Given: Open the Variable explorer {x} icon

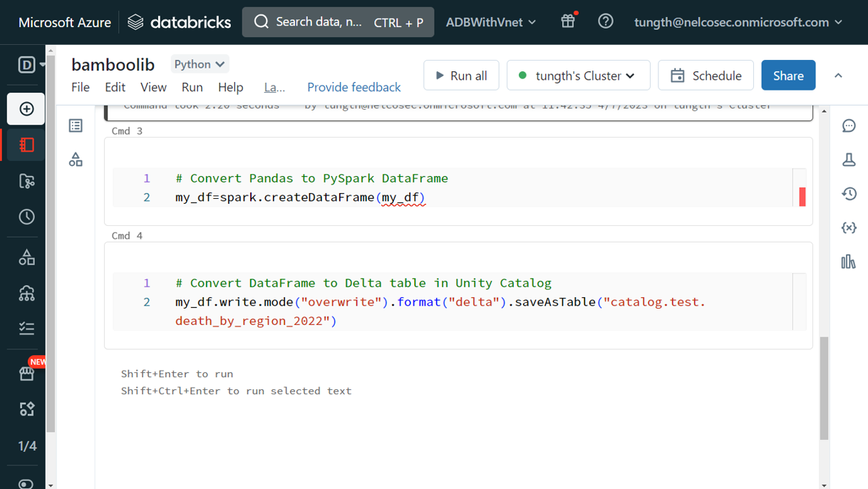Looking at the screenshot, I should point(848,228).
